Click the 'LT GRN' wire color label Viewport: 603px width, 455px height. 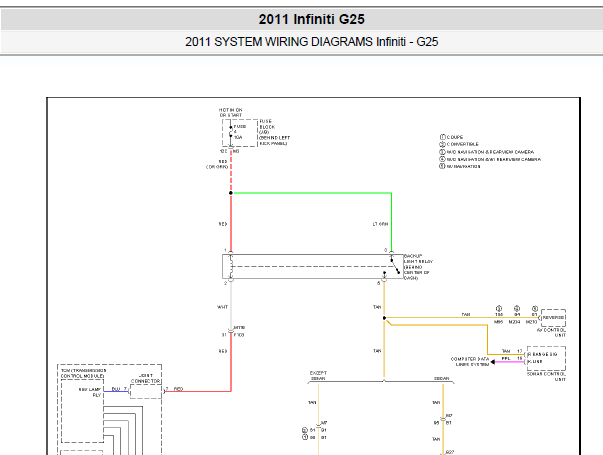[x=380, y=224]
